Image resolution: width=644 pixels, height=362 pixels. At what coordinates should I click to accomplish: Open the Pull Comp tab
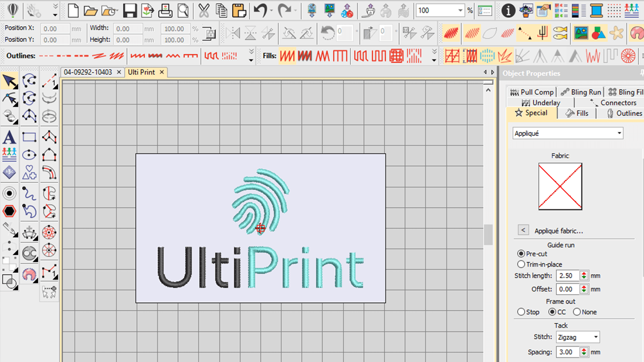pyautogui.click(x=532, y=92)
